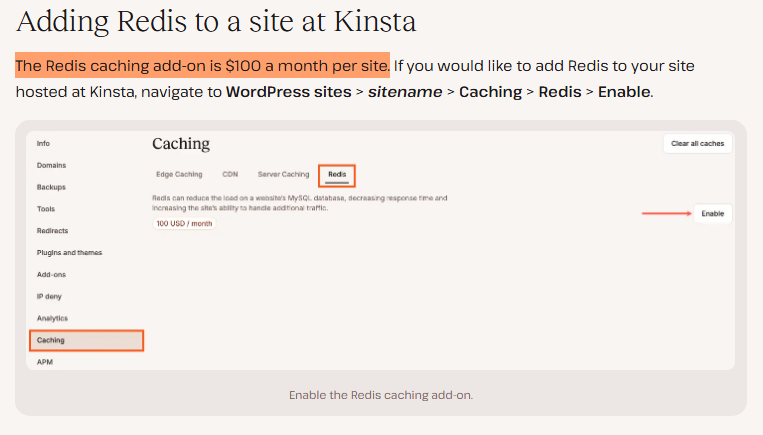Open the Tools section
Image resolution: width=763 pixels, height=435 pixels.
(46, 209)
